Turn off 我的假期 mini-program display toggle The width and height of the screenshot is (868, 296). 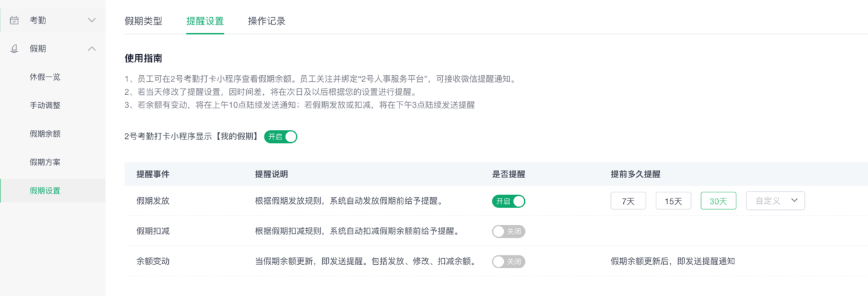click(281, 137)
